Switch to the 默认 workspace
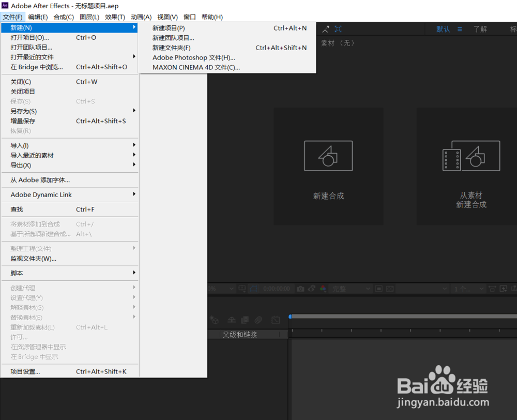517x420 pixels. pos(443,29)
